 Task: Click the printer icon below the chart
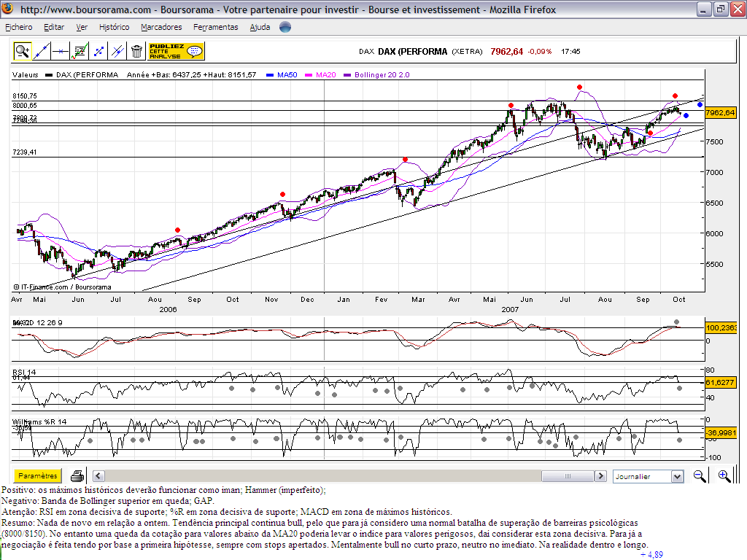tap(77, 475)
